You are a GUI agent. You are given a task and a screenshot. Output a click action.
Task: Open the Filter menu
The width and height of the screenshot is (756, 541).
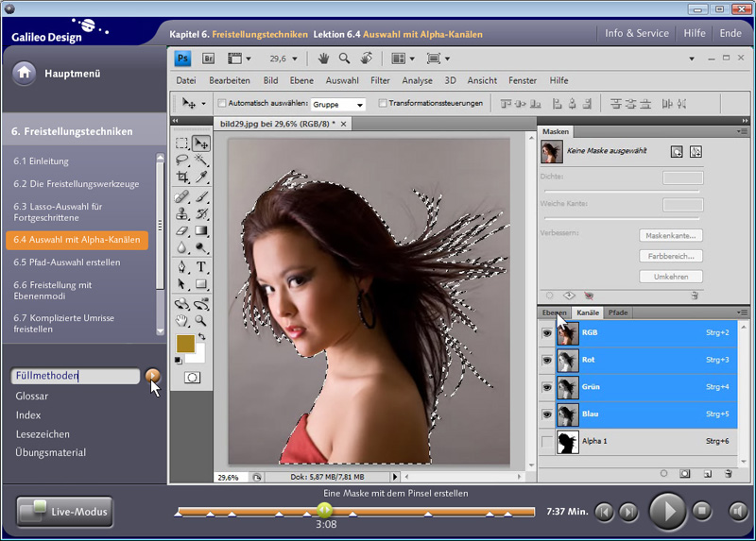point(380,80)
